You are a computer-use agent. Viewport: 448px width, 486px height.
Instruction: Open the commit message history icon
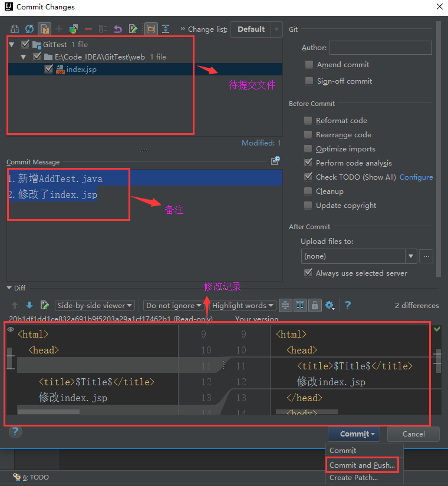[x=275, y=161]
